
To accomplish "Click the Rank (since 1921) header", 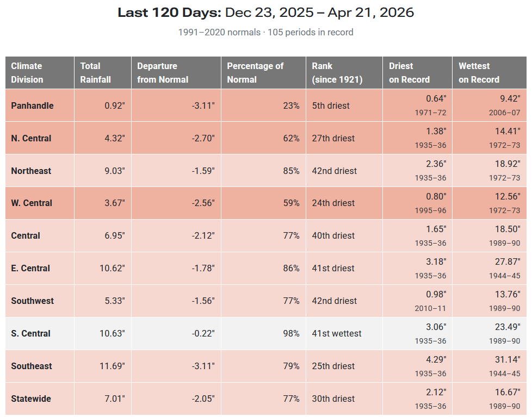I will [337, 73].
